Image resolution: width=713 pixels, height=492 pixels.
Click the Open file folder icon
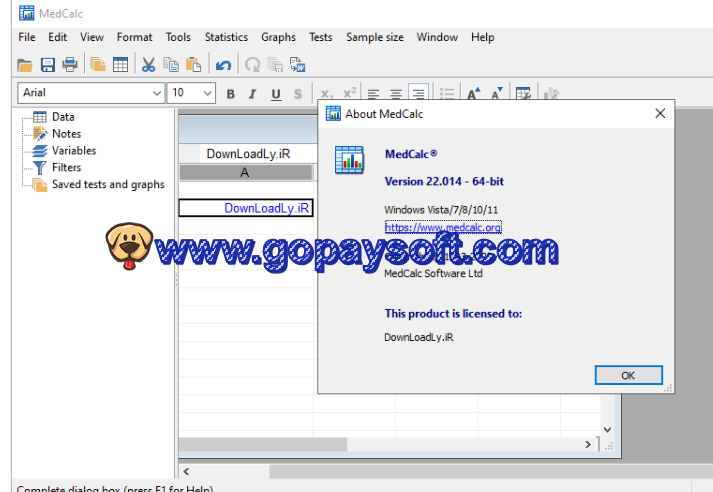tap(25, 65)
